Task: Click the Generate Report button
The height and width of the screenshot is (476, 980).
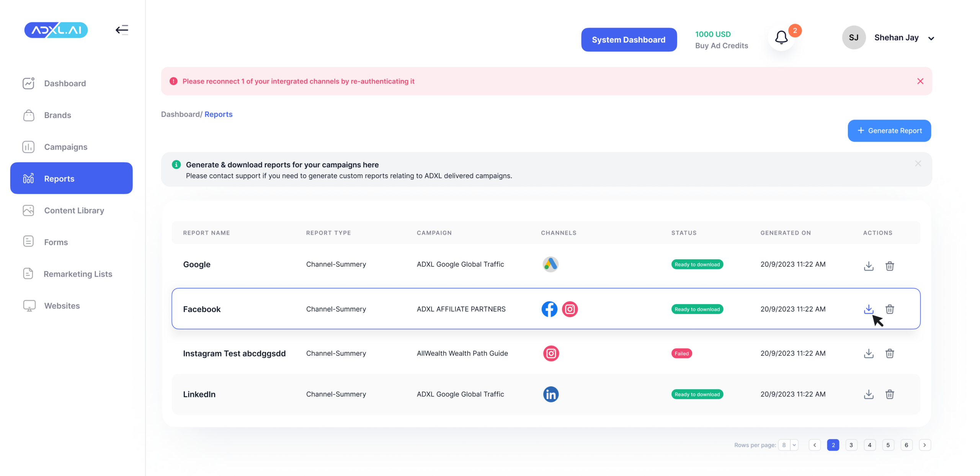Action: (x=889, y=131)
